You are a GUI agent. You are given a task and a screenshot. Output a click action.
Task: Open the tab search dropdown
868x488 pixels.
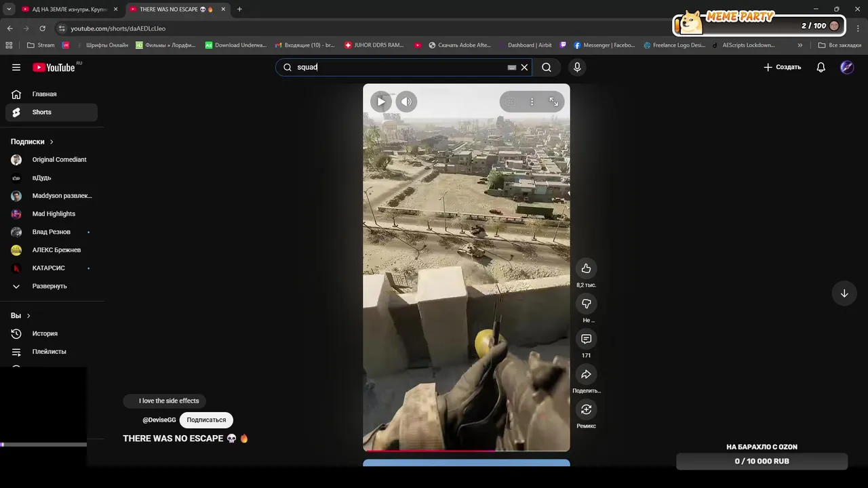[9, 9]
